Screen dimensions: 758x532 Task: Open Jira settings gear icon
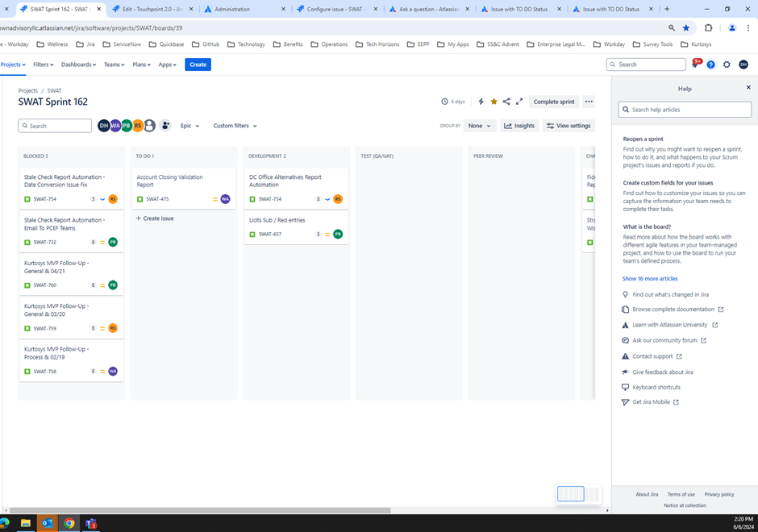[727, 64]
